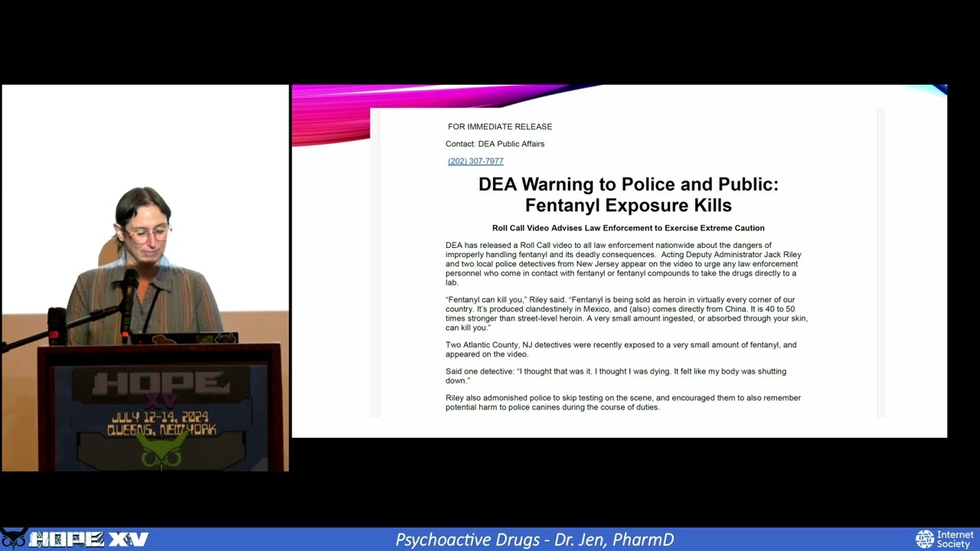This screenshot has height=551, width=980.
Task: Click the quote 'Said one detective'
Action: coord(616,376)
